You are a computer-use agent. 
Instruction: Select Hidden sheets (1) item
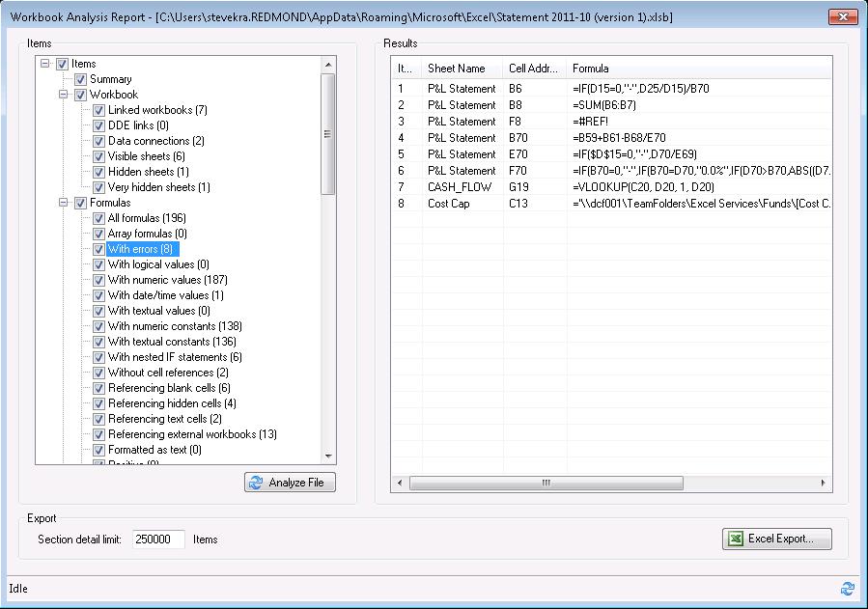(x=149, y=172)
